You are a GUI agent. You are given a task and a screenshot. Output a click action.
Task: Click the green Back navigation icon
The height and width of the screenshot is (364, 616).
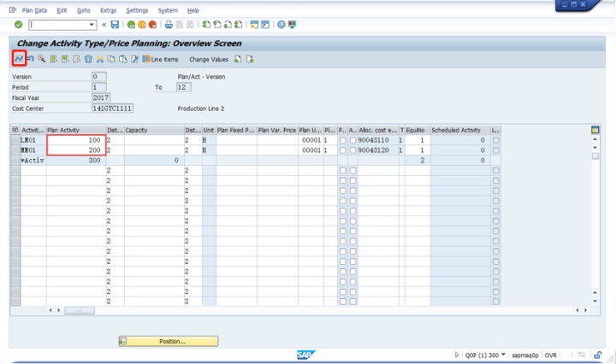pos(131,25)
